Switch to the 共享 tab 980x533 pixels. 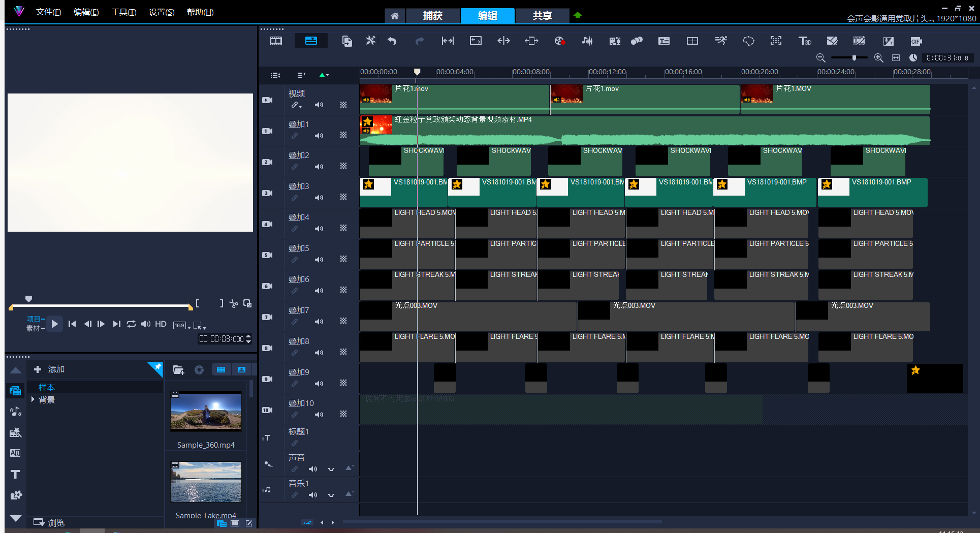tap(542, 16)
